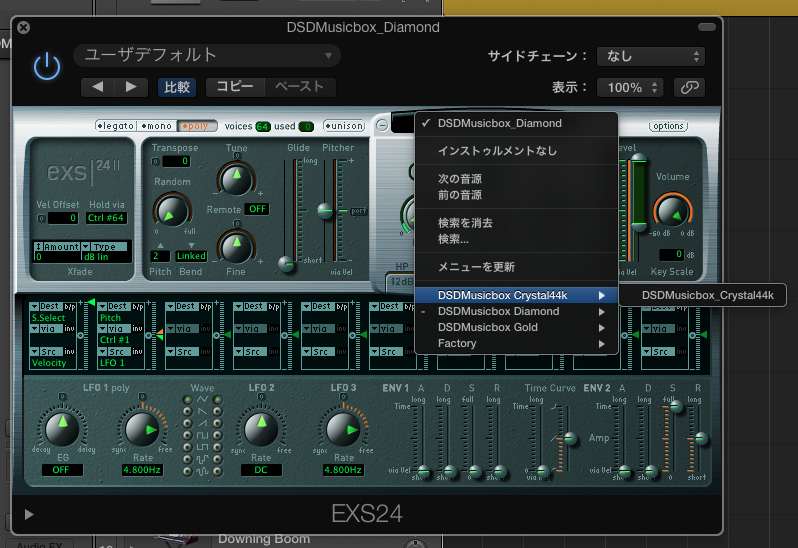Screen dimensions: 798x548
Task: Click the minus collapse icon near filter
Action: point(382,125)
